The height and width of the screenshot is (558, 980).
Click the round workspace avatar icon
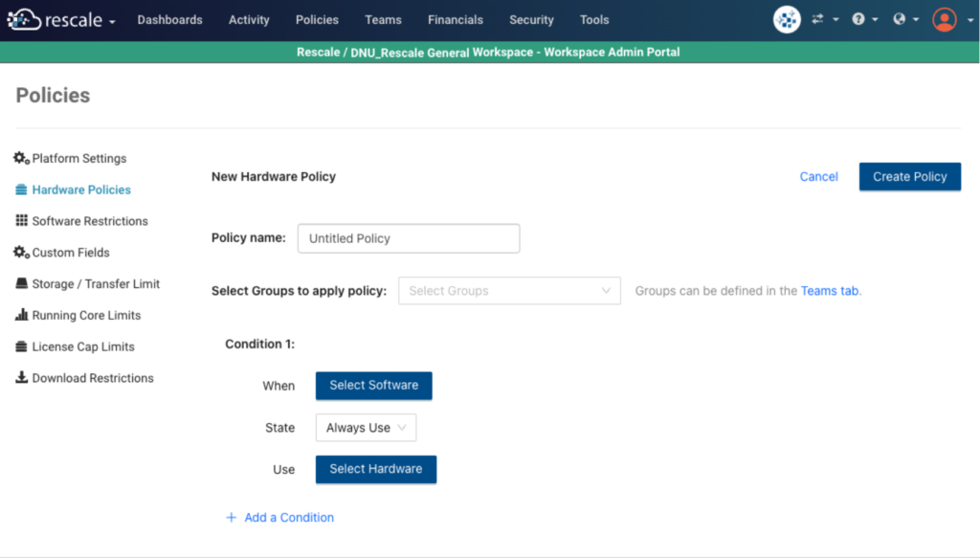(x=787, y=19)
